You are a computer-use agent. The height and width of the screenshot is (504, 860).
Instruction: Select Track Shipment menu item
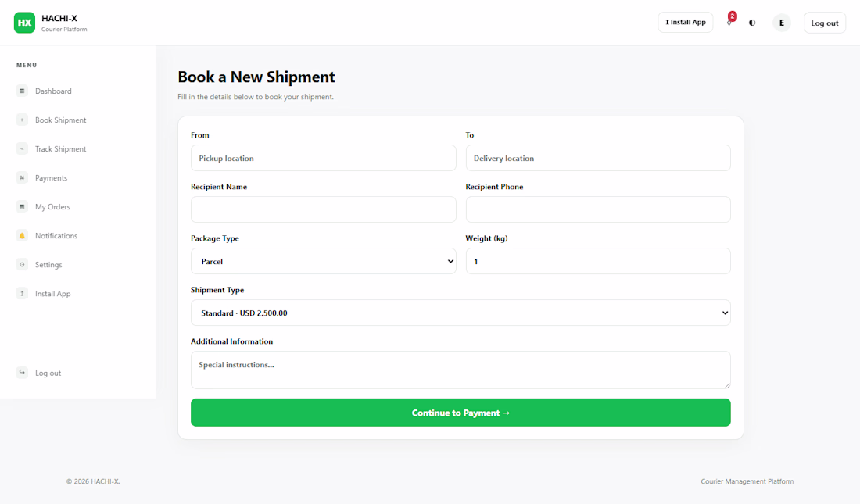60,149
